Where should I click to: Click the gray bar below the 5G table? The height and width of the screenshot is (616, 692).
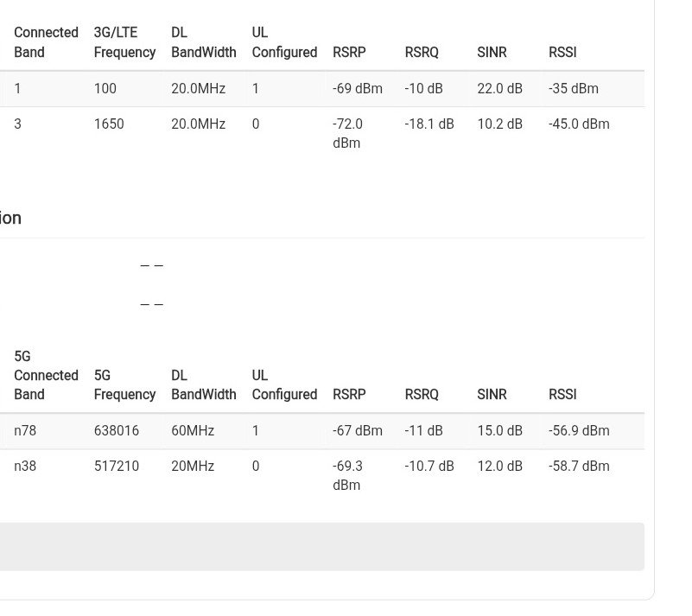321,546
